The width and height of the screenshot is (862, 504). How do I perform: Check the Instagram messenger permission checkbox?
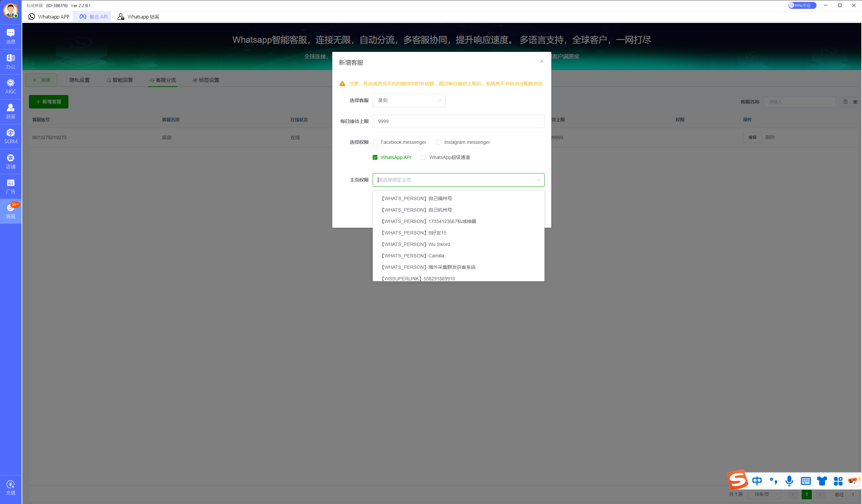point(439,142)
